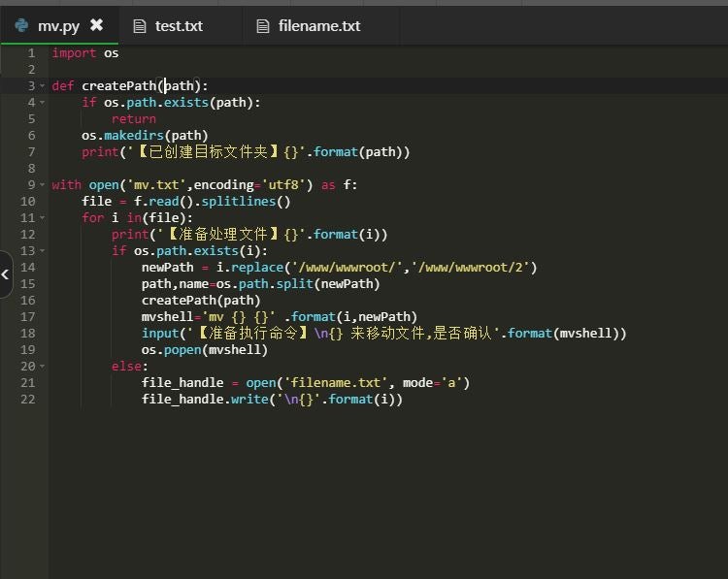Place cursor in the os.popen(mvshell) line
Screen dimensions: 728x579
[x=204, y=350]
